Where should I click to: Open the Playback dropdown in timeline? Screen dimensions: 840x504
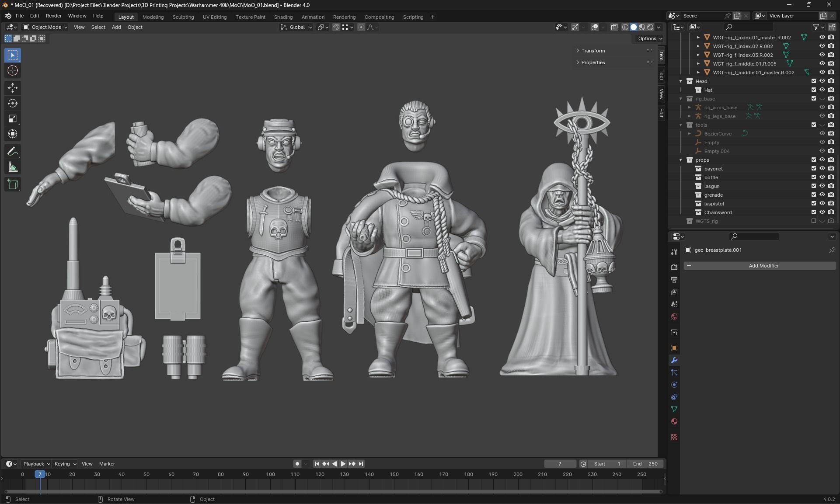tap(36, 464)
